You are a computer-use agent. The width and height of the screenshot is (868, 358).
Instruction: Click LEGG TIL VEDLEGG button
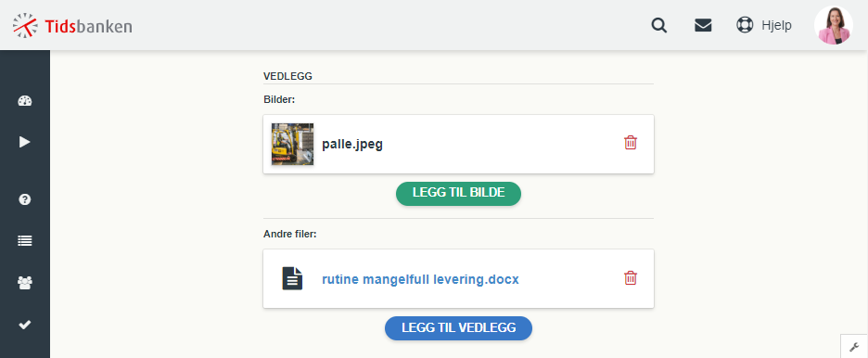tap(458, 327)
